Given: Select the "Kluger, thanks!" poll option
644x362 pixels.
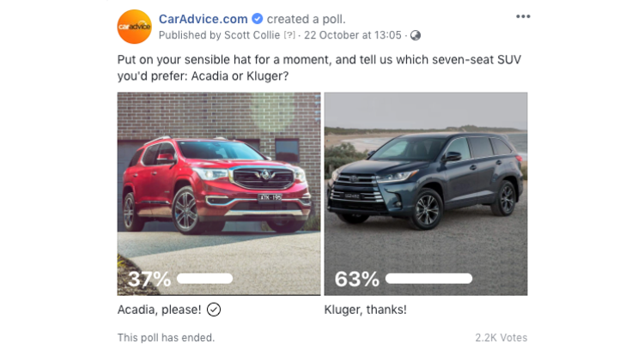Looking at the screenshot, I should pyautogui.click(x=366, y=310).
